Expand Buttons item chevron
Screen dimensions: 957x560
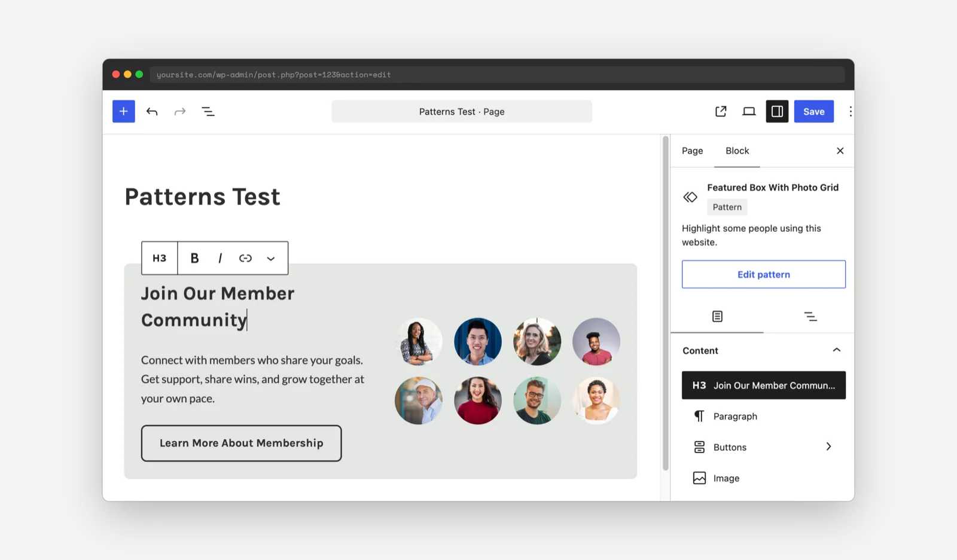[828, 446]
